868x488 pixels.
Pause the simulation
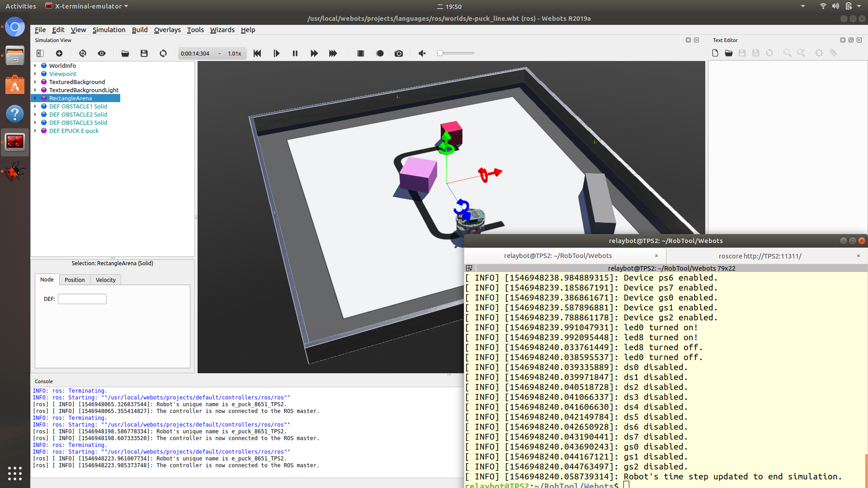295,53
